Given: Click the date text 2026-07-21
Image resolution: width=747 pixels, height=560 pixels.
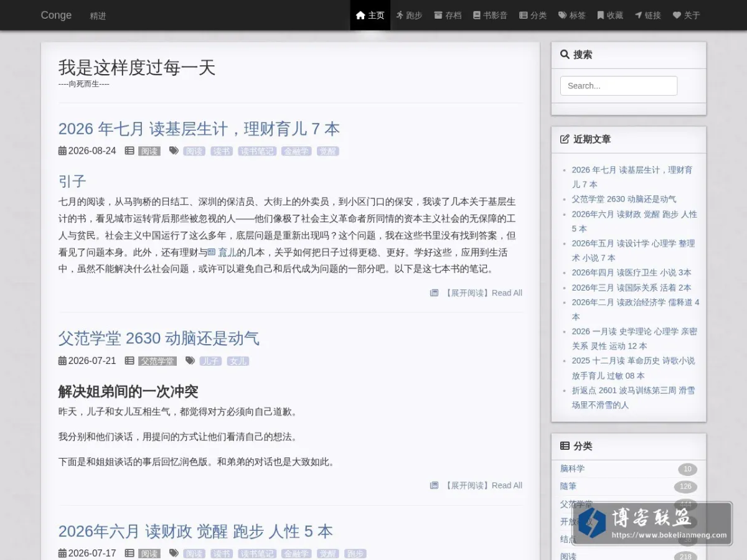Looking at the screenshot, I should (92, 360).
